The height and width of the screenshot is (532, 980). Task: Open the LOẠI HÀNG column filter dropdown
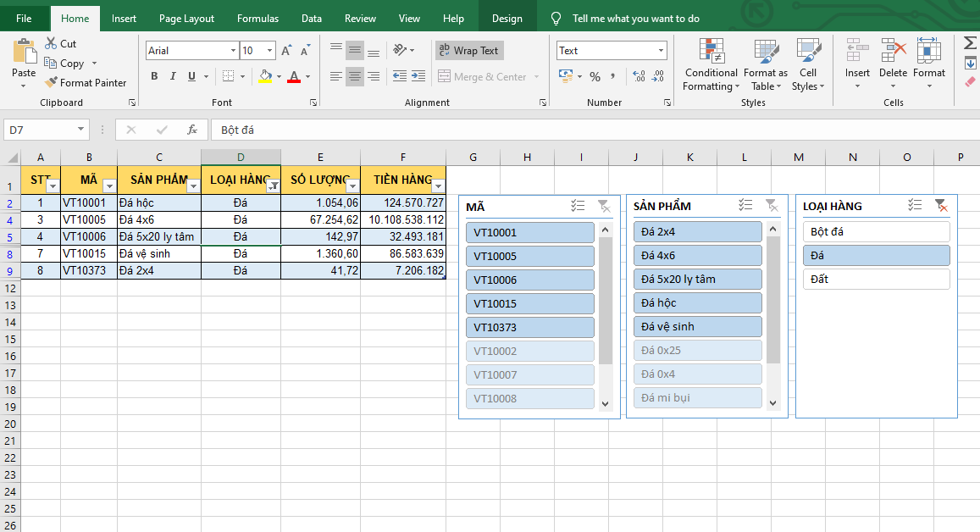click(273, 186)
